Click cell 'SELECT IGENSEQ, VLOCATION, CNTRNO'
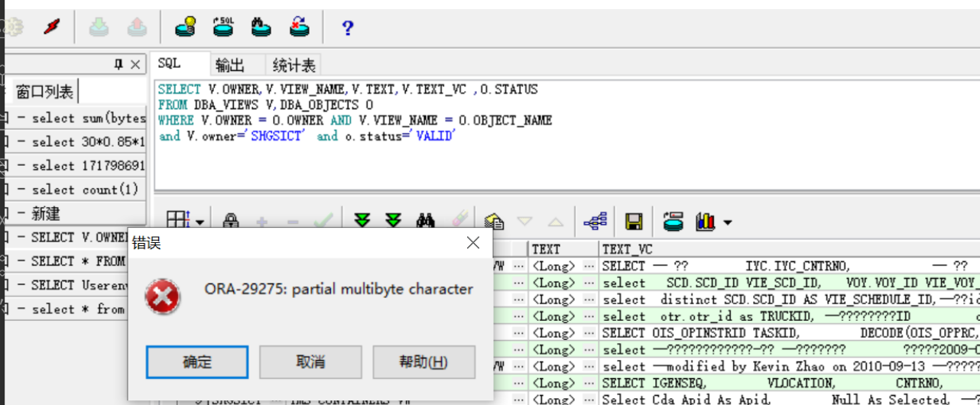This screenshot has height=405, width=980. [x=790, y=383]
